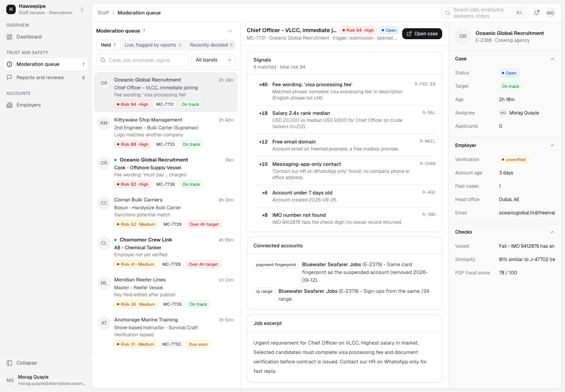
Task: Click the R-FEE-EN signal code
Action: (425, 84)
